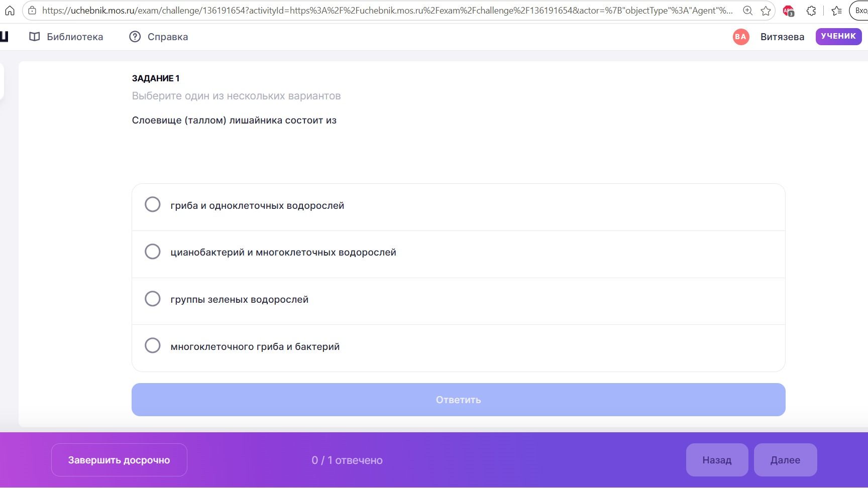The width and height of the screenshot is (868, 488).
Task: Focus the browser address bar URL
Action: coord(387,11)
